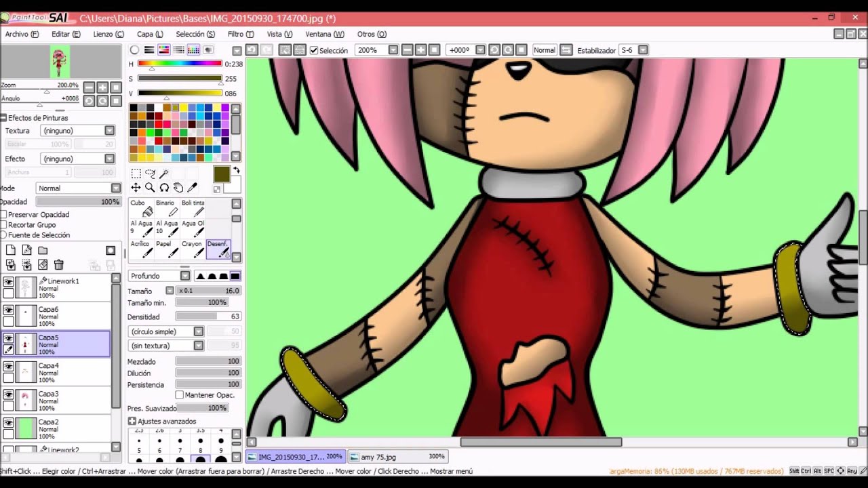Open the 200% zoom dropdown in toolbar
Image resolution: width=868 pixels, height=488 pixels.
click(393, 50)
